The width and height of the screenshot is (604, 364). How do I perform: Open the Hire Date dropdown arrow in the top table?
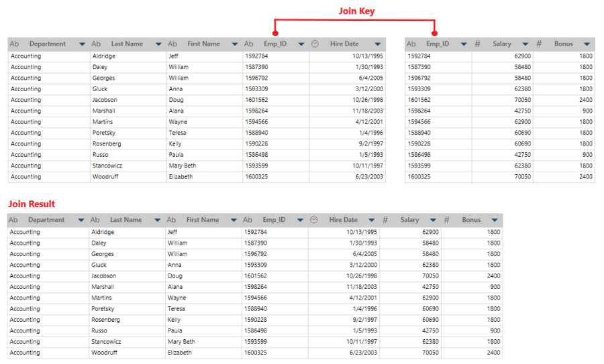click(x=378, y=44)
